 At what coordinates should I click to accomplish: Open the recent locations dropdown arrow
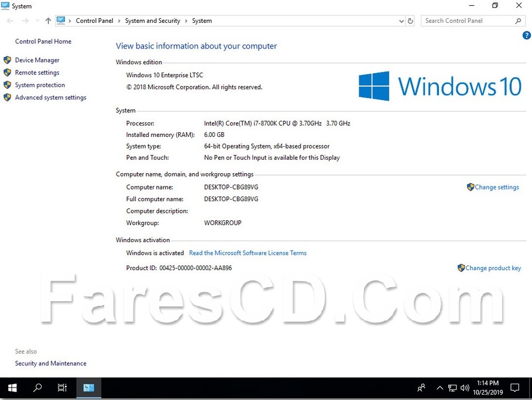click(x=37, y=21)
